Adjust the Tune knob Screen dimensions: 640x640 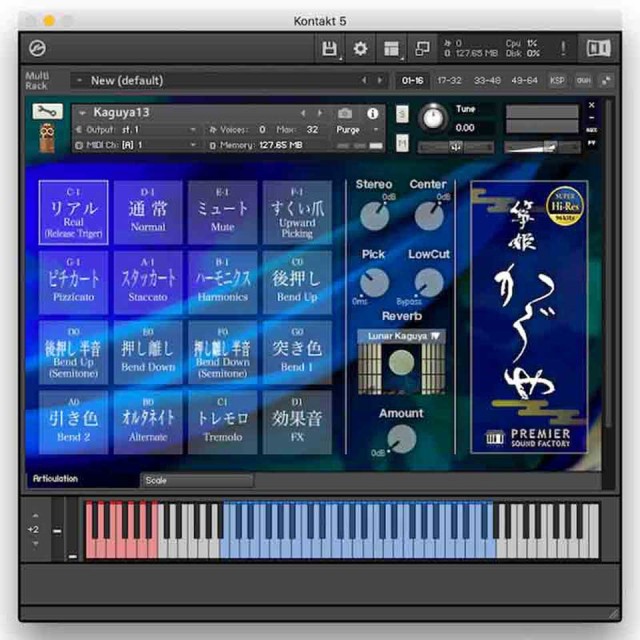click(433, 118)
